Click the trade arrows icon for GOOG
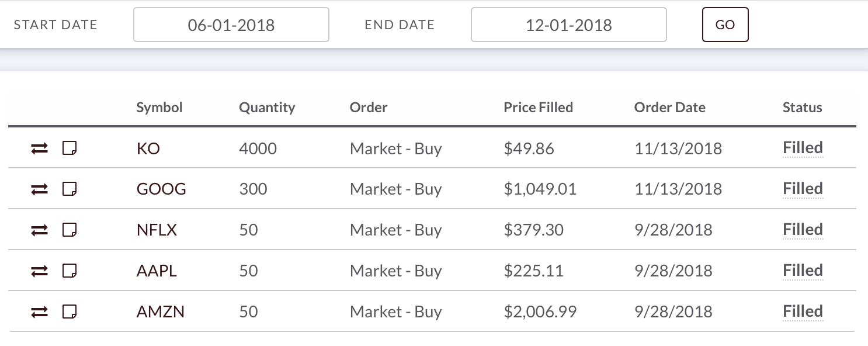The image size is (868, 346). point(39,189)
